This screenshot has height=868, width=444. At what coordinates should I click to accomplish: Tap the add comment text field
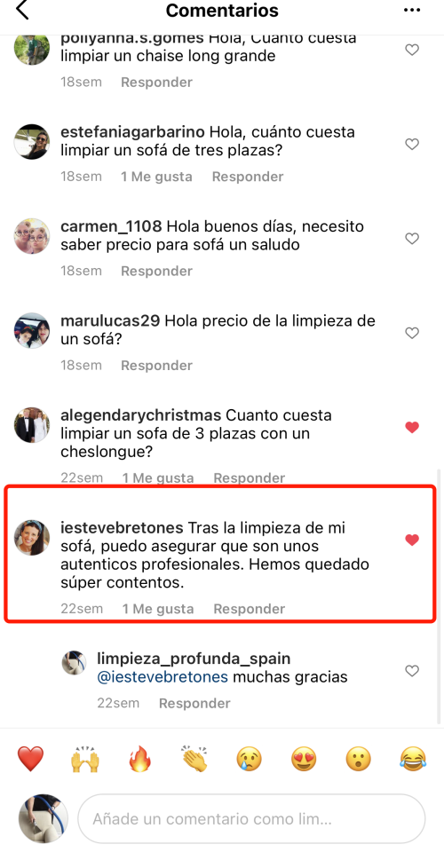coord(251,818)
